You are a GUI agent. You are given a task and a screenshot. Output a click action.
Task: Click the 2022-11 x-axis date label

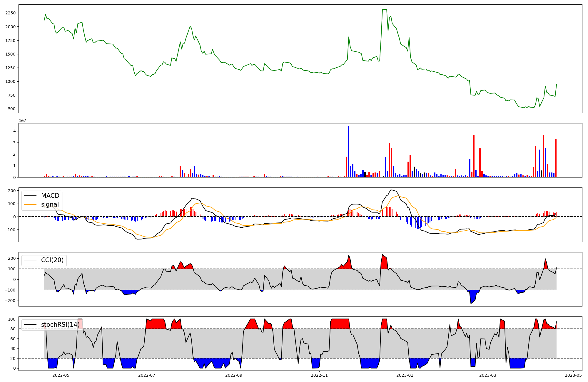pos(319,375)
